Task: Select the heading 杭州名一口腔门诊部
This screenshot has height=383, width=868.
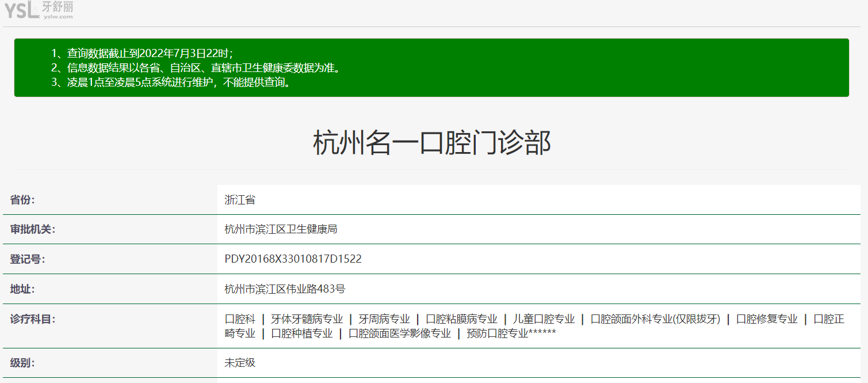Action: pos(432,143)
